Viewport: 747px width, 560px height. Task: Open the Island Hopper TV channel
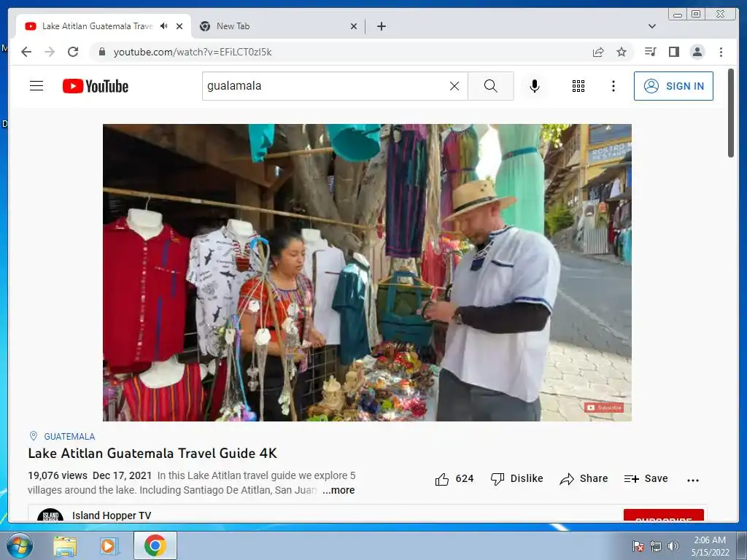tap(112, 516)
